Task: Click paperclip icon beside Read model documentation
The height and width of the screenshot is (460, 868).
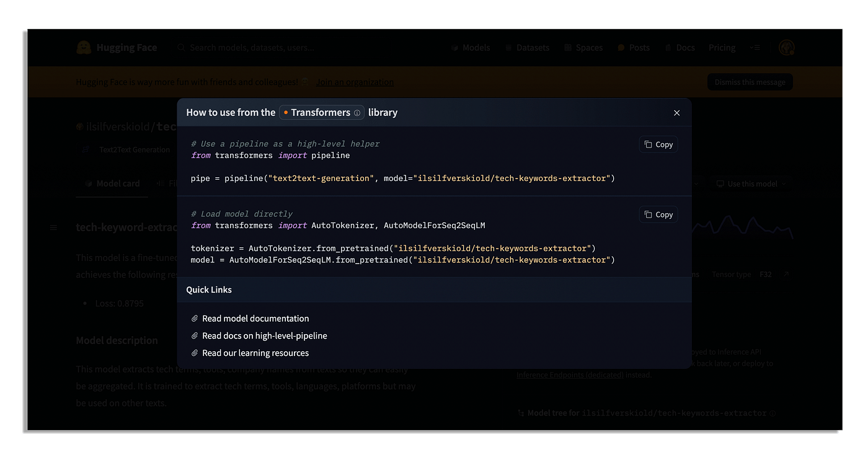Action: pyautogui.click(x=195, y=319)
